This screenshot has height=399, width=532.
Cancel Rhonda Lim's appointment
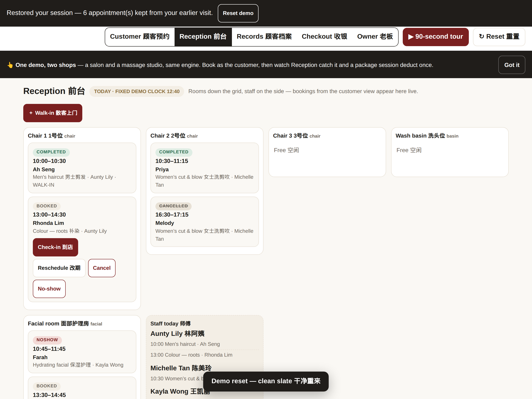point(102,268)
